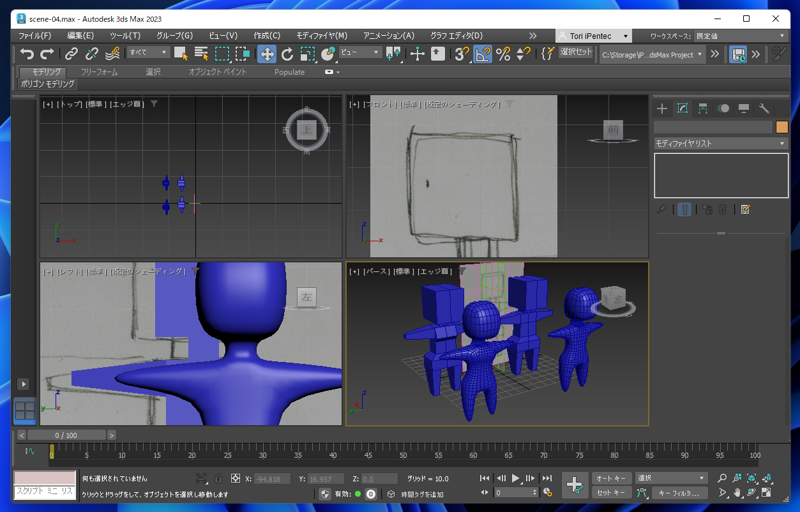The width and height of the screenshot is (800, 512).
Task: Toggle the Selection Lock padlock icon
Action: coord(218,478)
